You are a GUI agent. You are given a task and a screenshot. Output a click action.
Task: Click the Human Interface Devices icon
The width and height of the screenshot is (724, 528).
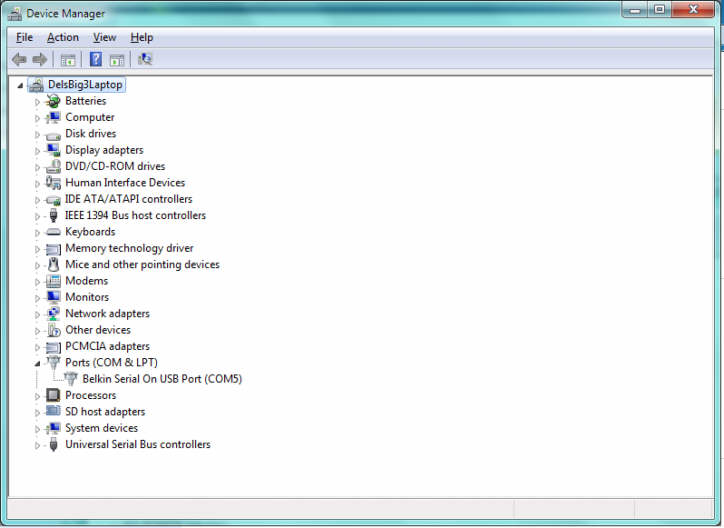coord(54,183)
